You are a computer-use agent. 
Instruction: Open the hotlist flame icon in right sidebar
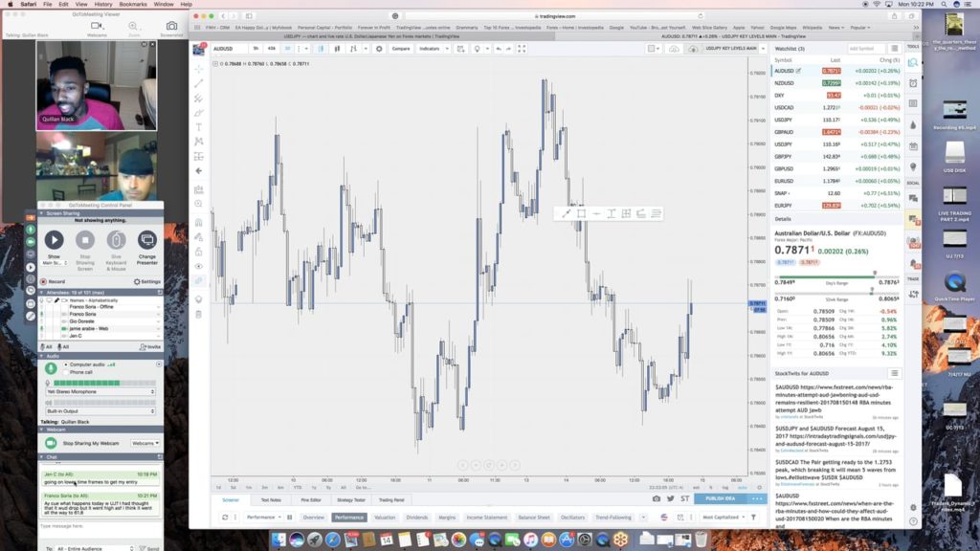(x=913, y=125)
